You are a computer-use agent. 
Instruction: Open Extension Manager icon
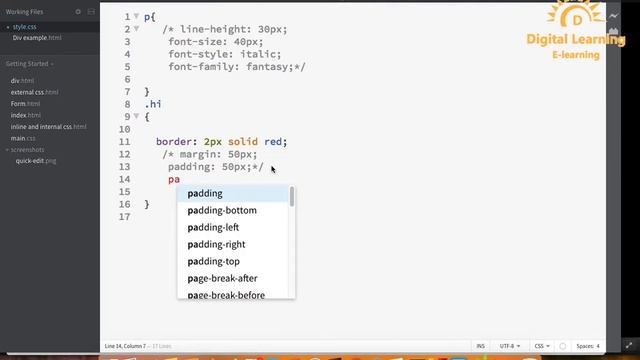613,32
